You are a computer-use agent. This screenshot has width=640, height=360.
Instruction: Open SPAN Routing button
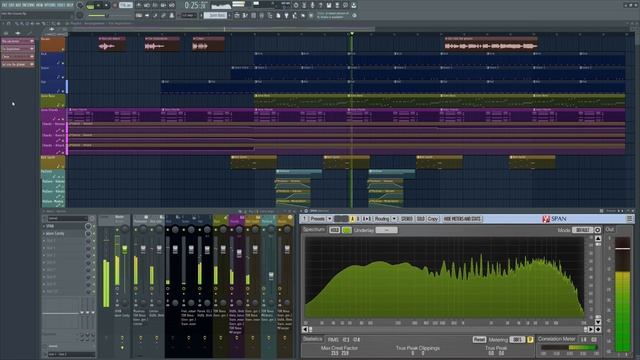pyautogui.click(x=382, y=219)
